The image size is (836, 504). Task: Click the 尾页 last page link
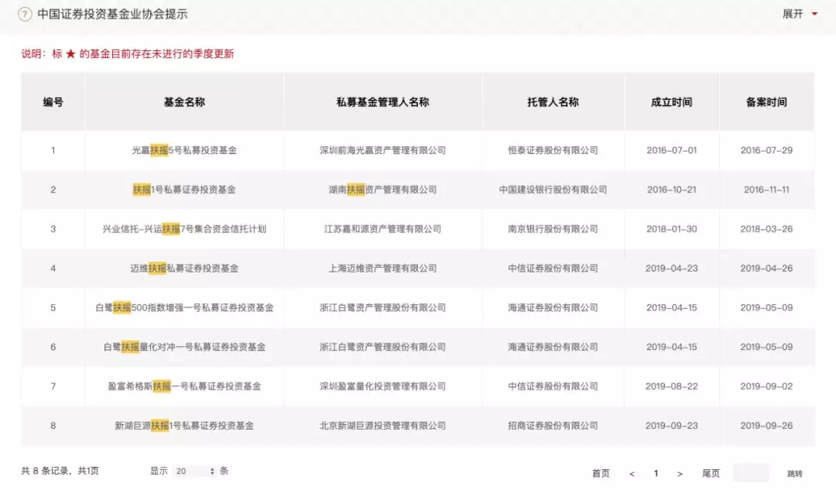[711, 473]
